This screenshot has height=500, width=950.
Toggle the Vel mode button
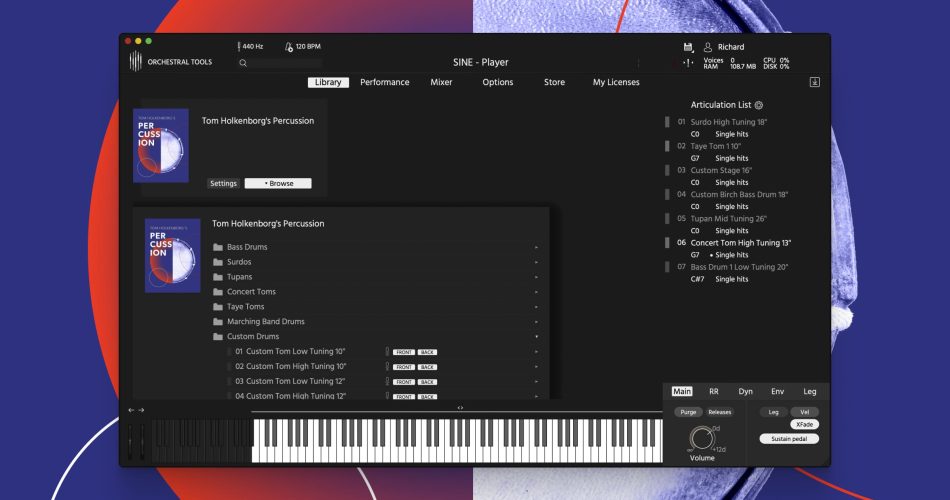805,412
